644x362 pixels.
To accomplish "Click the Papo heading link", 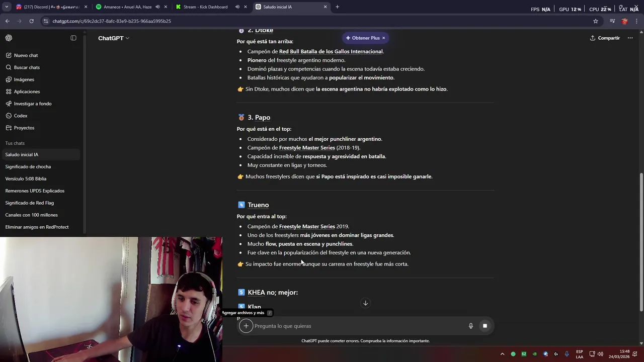I will (263, 117).
